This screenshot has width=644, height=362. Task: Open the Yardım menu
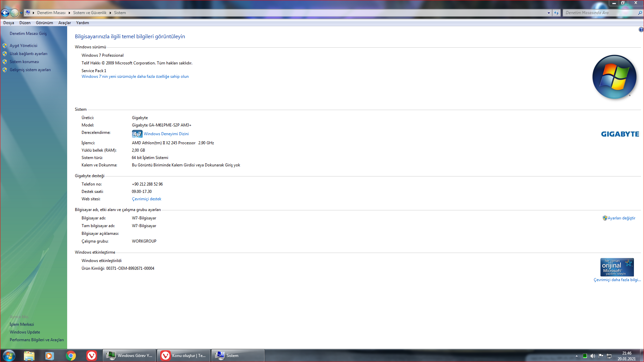[x=82, y=23]
